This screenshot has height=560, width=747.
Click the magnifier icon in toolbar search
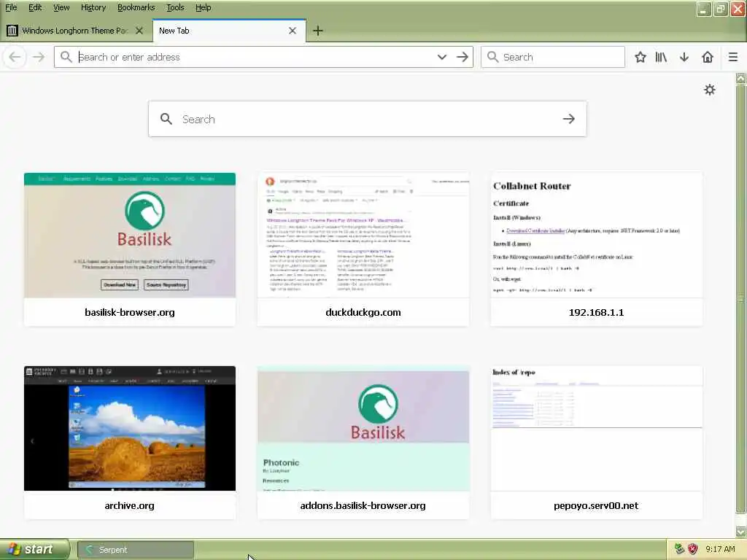[x=493, y=57]
